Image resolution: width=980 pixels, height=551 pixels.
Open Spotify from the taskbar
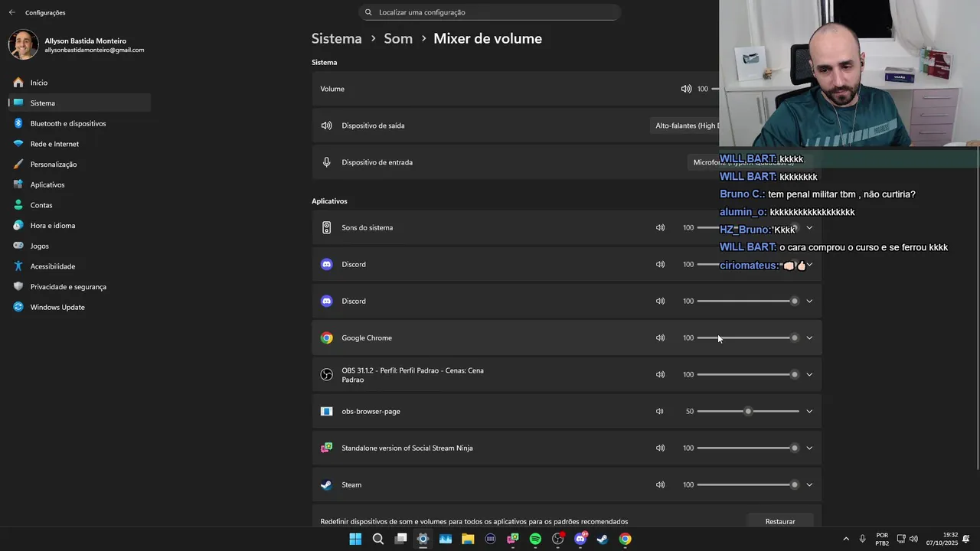535,539
